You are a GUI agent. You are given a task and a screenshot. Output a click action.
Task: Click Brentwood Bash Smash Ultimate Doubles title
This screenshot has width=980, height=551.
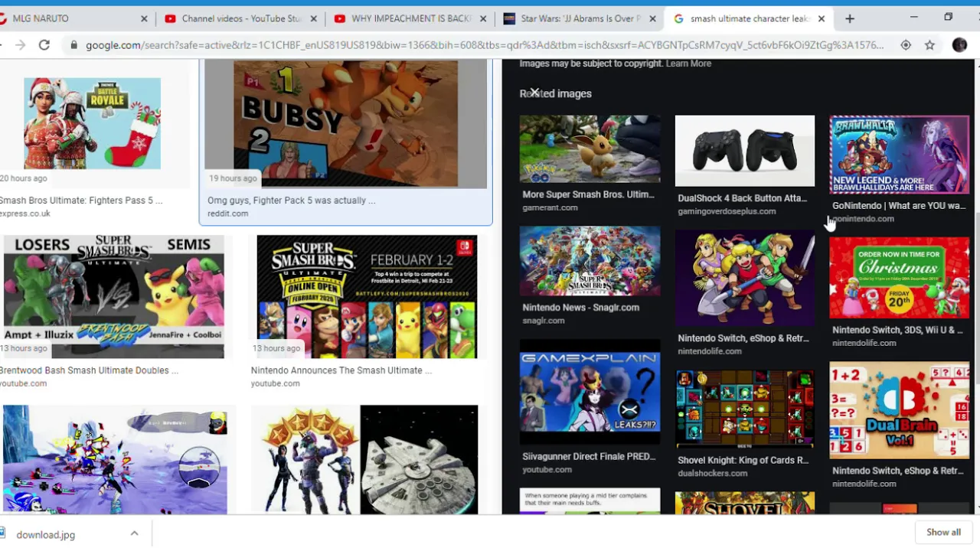89,370
